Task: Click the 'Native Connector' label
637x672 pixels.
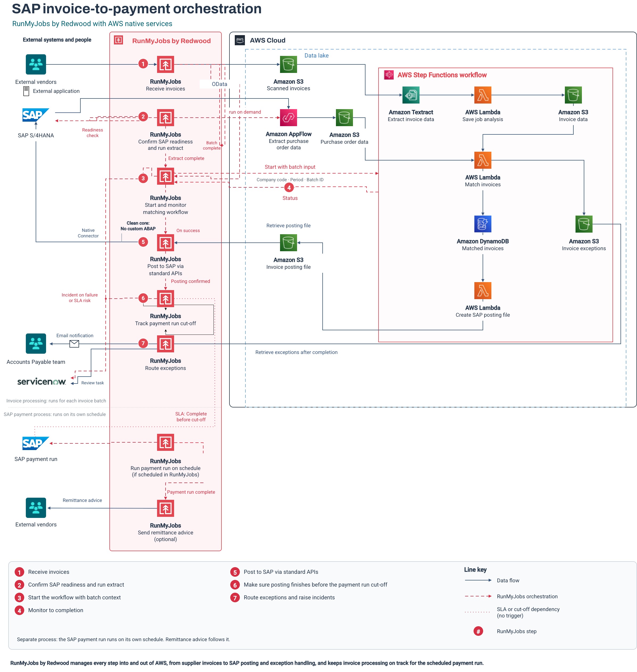Action: pyautogui.click(x=88, y=233)
